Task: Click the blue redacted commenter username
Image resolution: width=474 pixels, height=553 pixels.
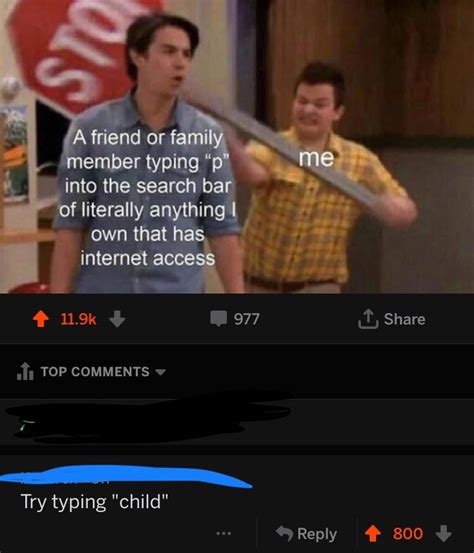Action: (125, 476)
